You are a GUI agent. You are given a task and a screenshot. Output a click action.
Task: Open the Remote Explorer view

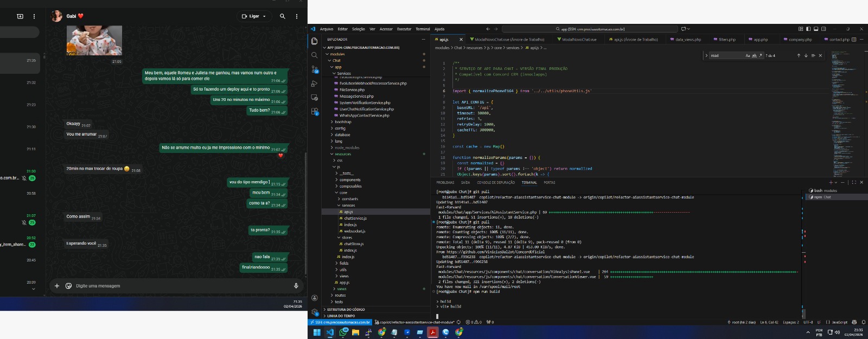pos(315,98)
